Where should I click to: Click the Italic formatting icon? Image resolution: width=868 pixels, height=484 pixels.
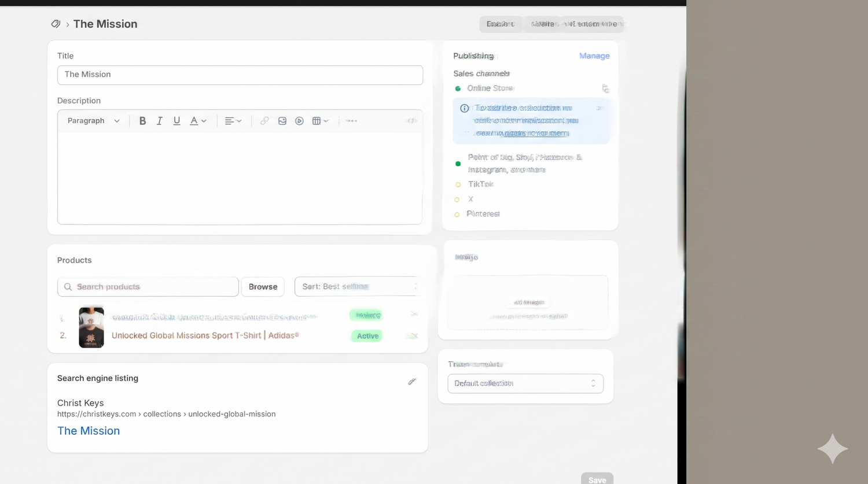[x=160, y=121]
